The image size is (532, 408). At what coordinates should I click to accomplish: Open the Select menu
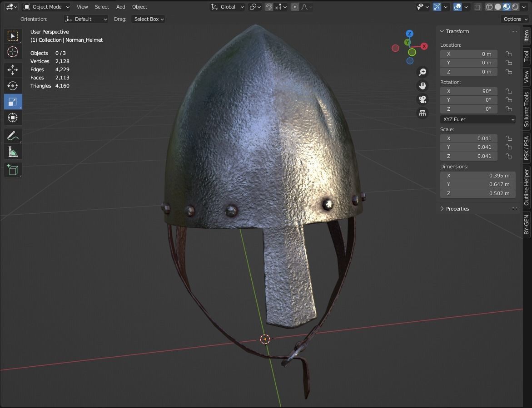tap(102, 7)
